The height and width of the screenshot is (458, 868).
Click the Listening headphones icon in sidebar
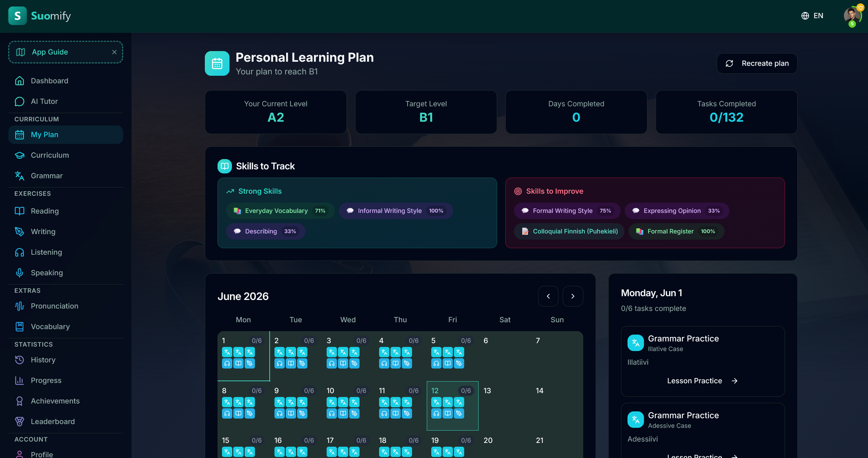(20, 252)
